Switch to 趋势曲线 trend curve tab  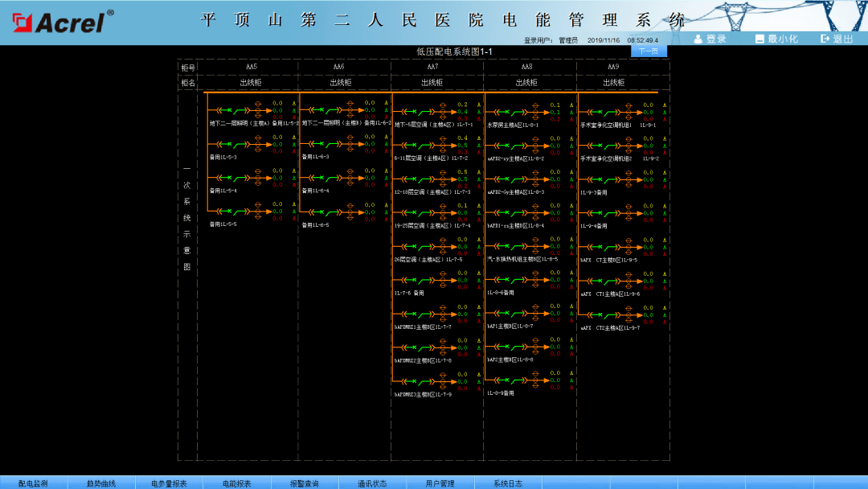click(x=101, y=483)
